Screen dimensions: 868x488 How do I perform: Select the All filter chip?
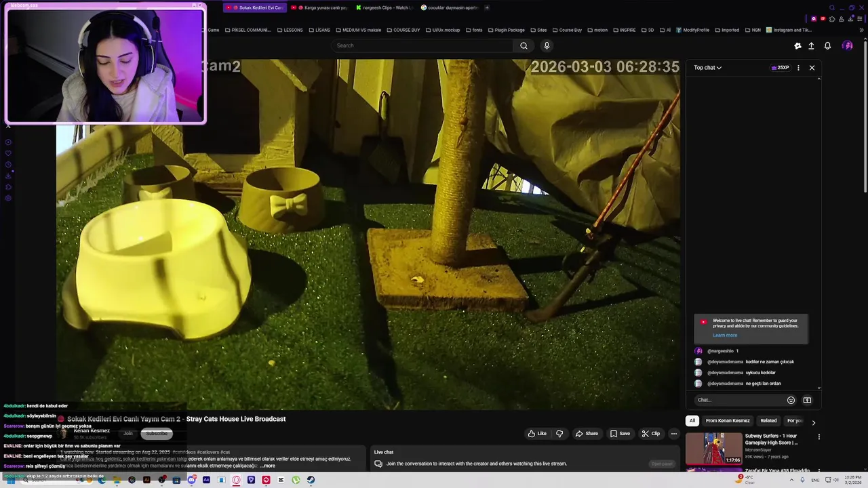point(692,421)
